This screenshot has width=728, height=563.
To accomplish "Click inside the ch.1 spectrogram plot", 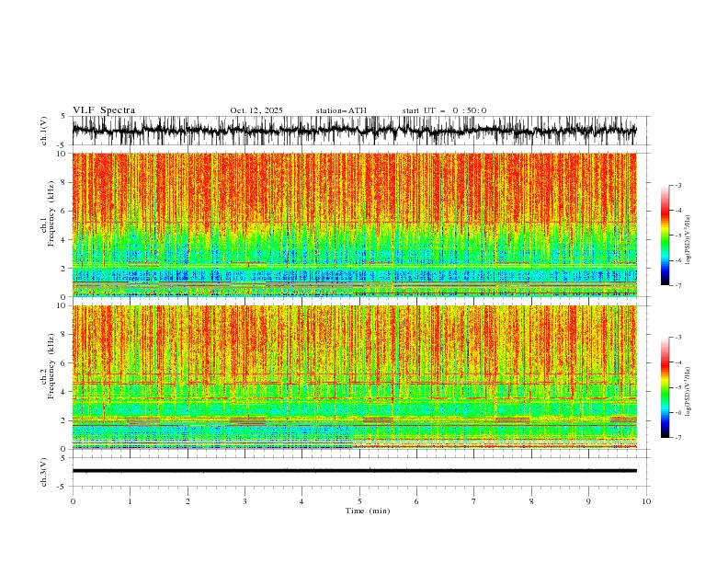I will (x=354, y=224).
